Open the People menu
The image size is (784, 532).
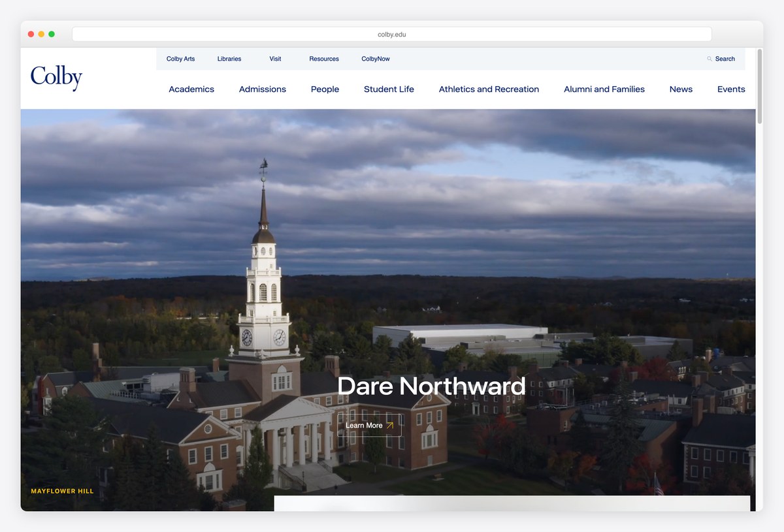325,89
